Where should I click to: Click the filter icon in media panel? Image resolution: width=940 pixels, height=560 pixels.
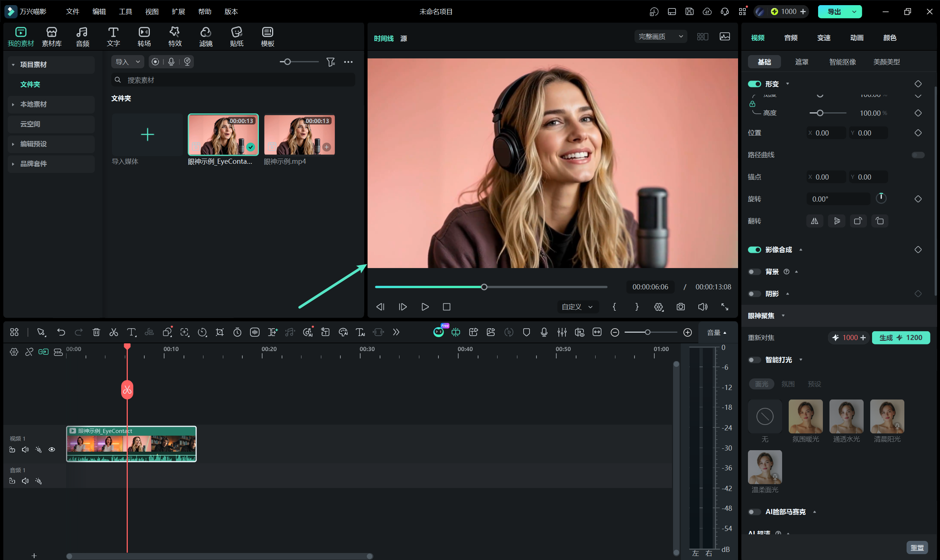click(331, 62)
